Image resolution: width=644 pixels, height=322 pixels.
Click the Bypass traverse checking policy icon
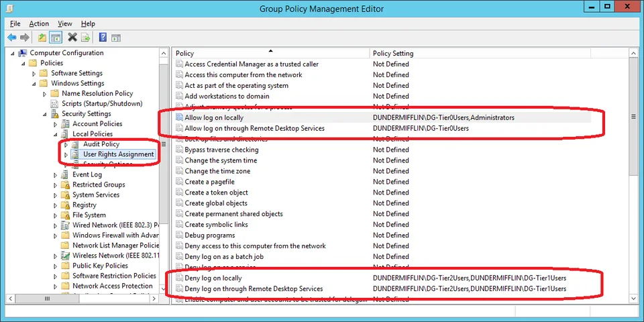179,150
